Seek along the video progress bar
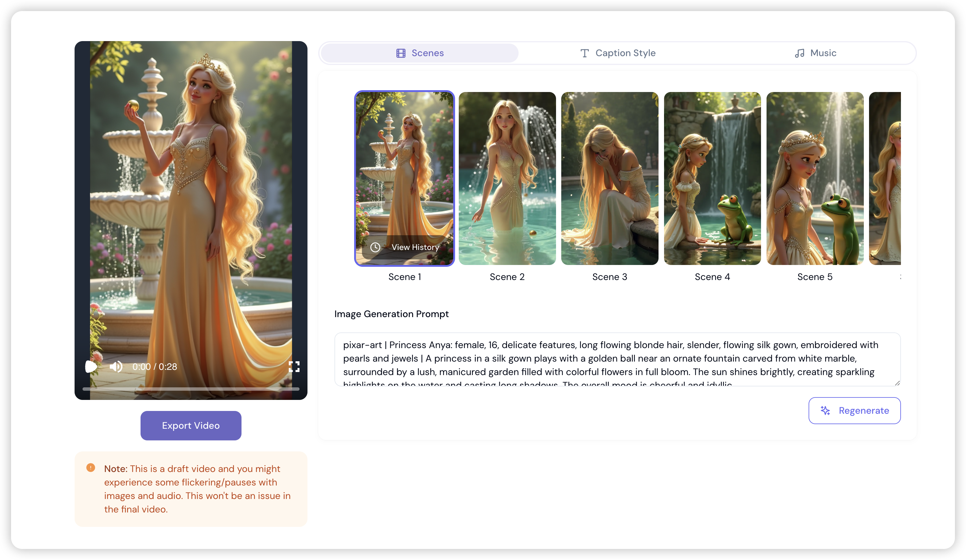 click(x=191, y=389)
